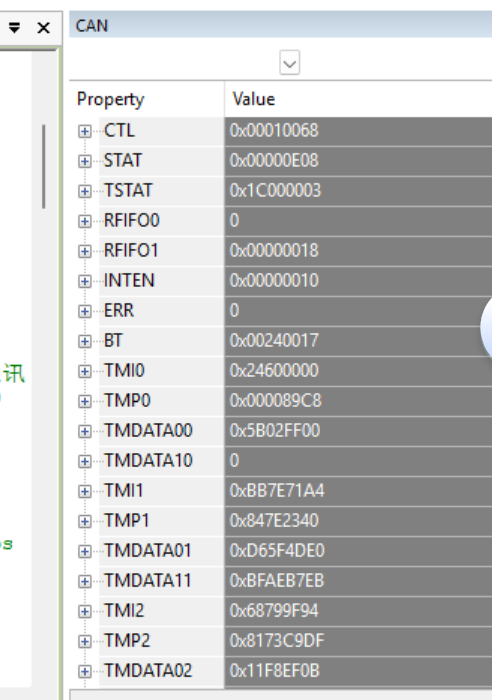Expand the CTL register node
Image resolution: width=492 pixels, height=700 pixels.
84,131
